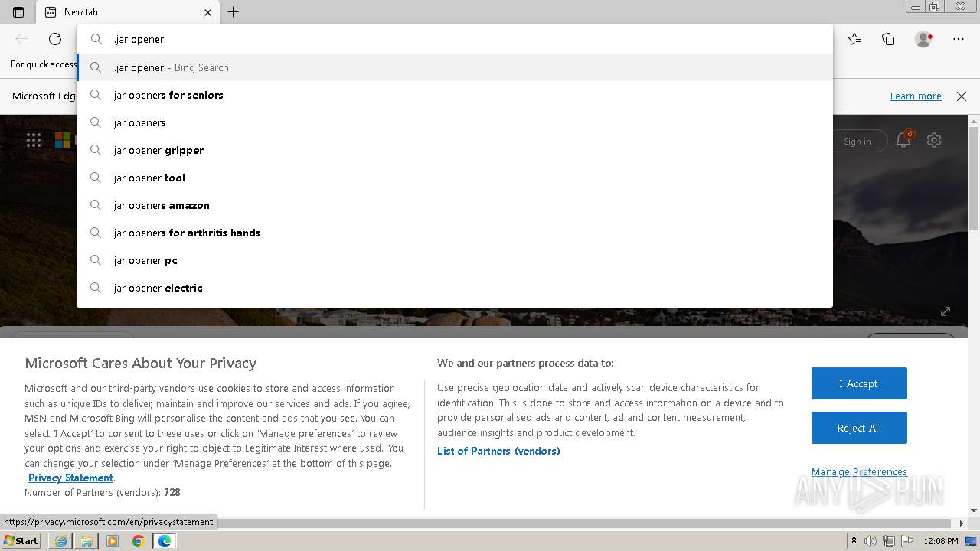Open the network tray icon
The width and height of the screenshot is (980, 551).
[888, 541]
